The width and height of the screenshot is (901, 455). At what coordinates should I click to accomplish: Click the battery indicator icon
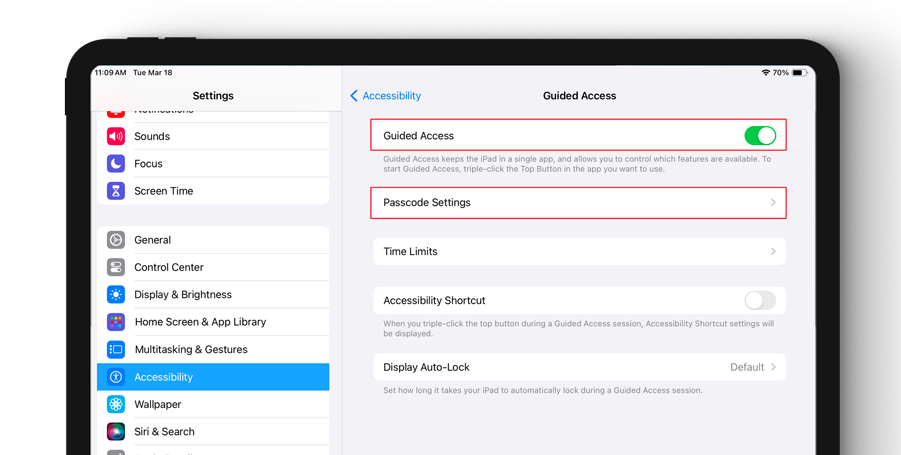(800, 72)
